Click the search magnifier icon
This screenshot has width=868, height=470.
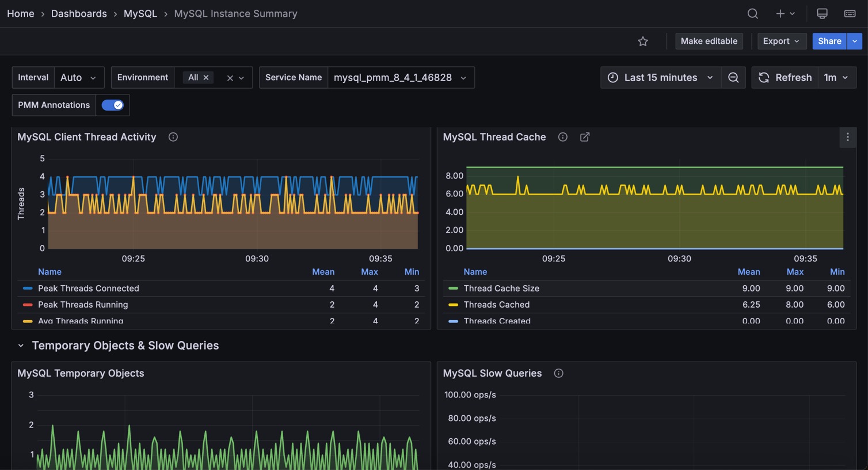(752, 14)
